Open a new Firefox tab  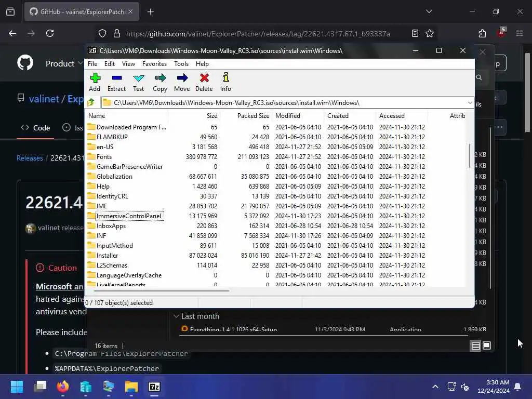tap(150, 12)
